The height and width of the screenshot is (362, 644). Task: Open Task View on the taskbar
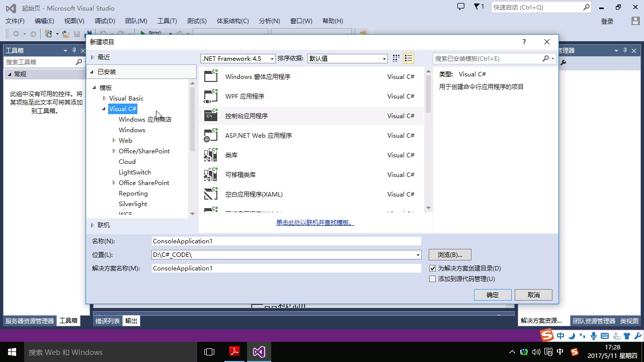tap(209, 352)
